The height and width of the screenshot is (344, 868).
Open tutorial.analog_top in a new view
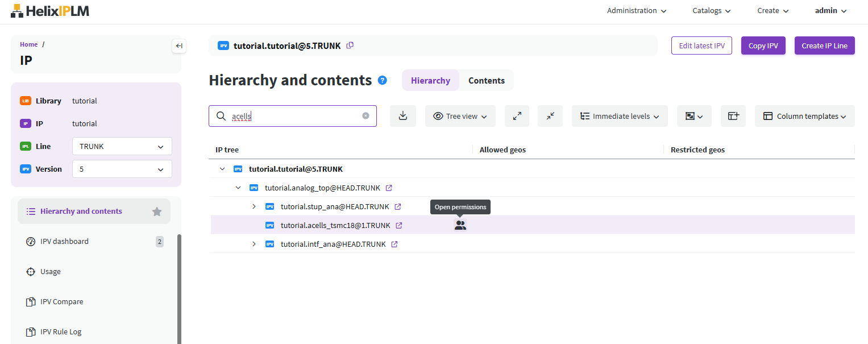tap(390, 188)
